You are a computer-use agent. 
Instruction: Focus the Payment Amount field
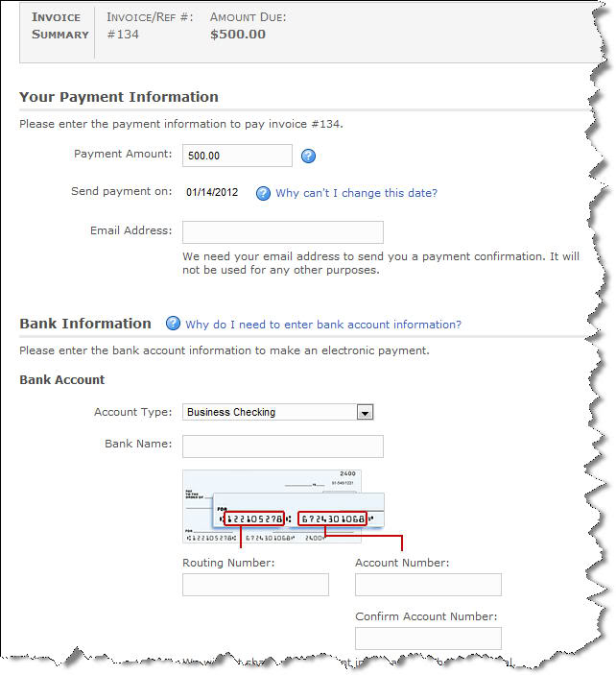point(237,156)
